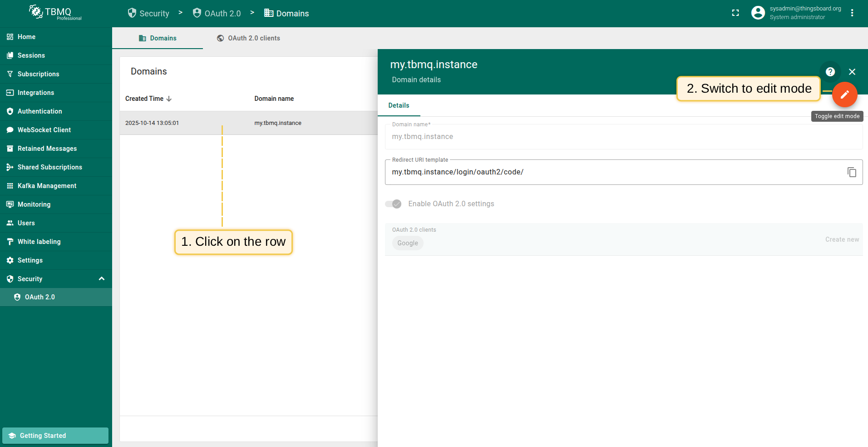Click the Google client chip

[x=407, y=243]
